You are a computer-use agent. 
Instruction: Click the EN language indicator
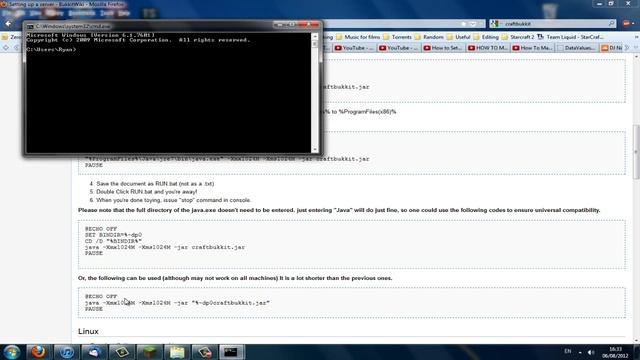[x=567, y=351]
